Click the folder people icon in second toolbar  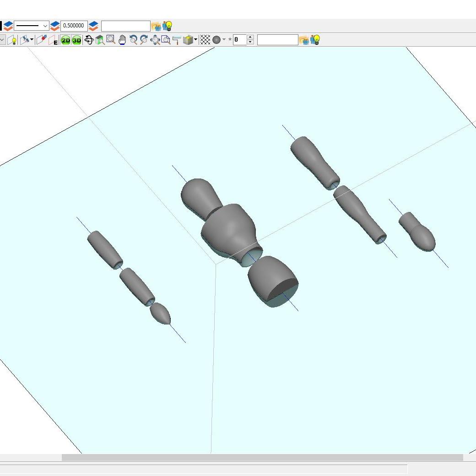pyautogui.click(x=304, y=40)
